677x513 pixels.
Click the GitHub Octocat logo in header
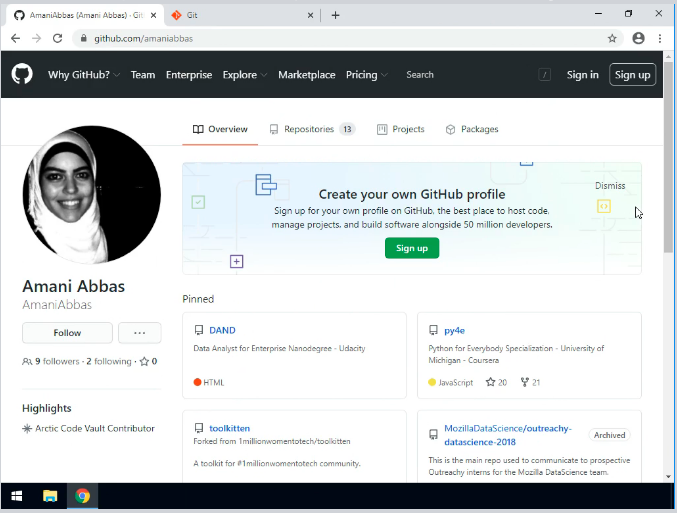click(x=22, y=74)
